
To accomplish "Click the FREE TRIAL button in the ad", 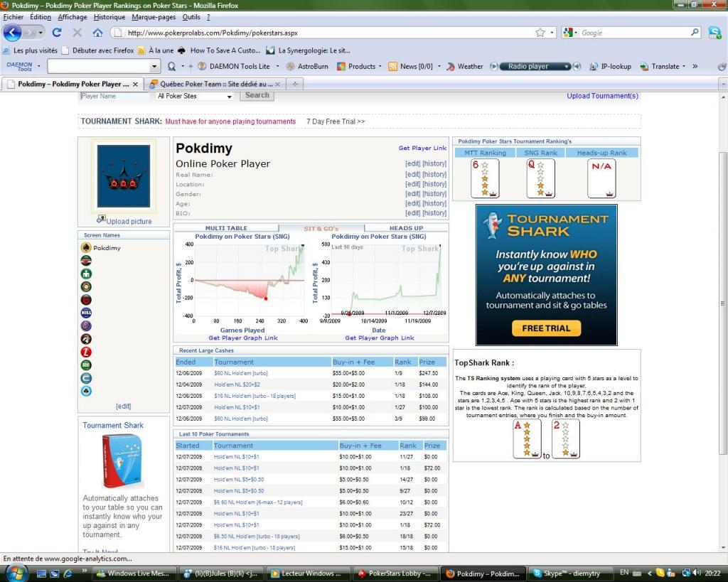I will (x=546, y=328).
